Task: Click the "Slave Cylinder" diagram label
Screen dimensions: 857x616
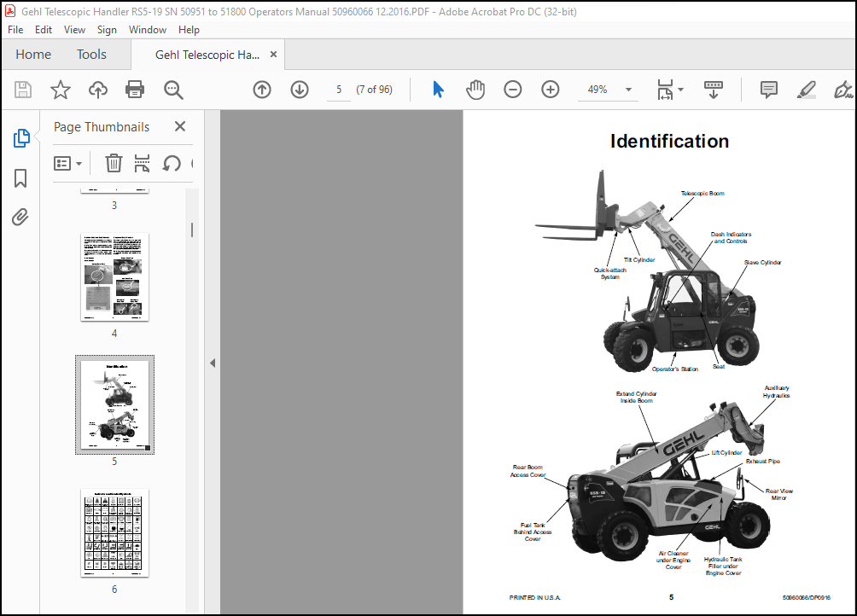Action: [762, 263]
